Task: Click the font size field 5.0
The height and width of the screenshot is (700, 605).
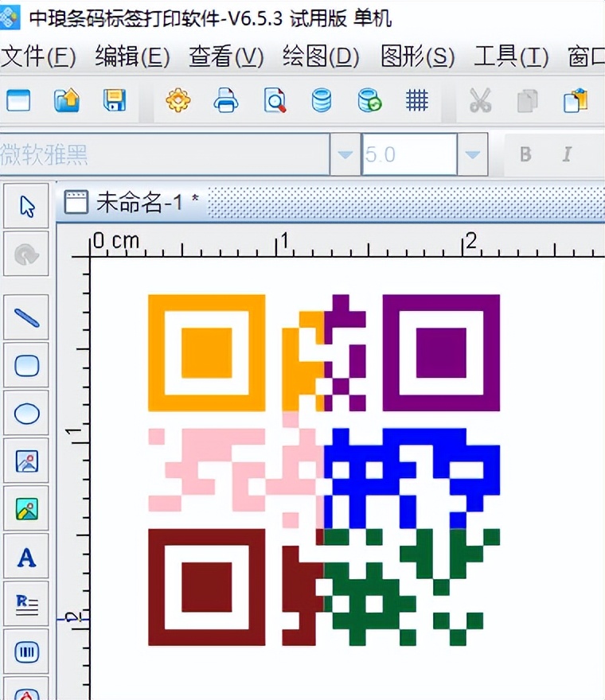Action: click(x=409, y=154)
